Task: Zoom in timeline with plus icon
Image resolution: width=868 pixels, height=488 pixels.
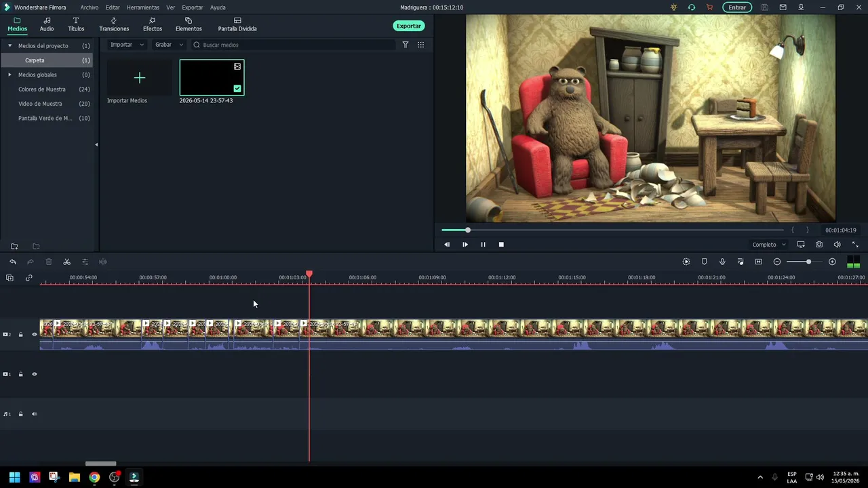Action: pos(832,262)
